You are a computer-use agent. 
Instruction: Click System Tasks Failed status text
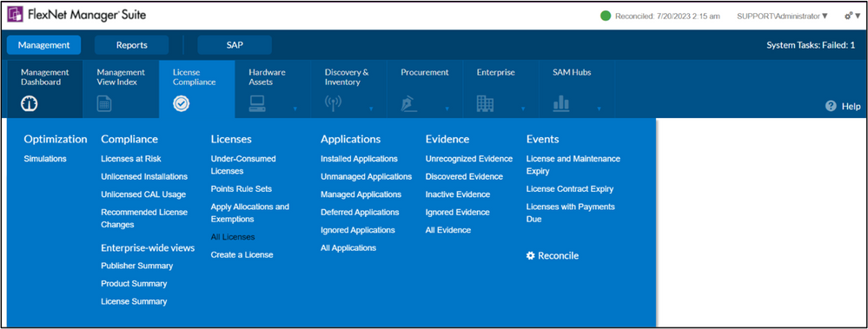click(x=811, y=45)
